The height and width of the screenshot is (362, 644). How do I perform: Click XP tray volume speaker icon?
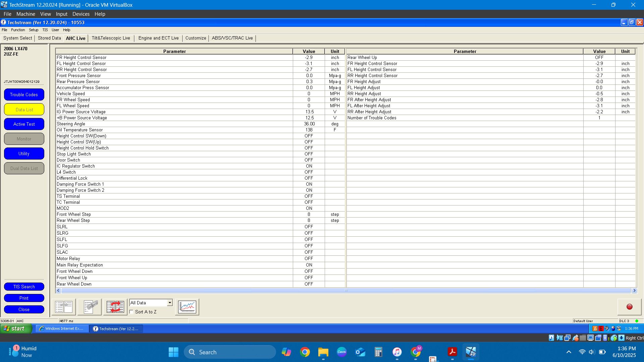tap(607, 328)
